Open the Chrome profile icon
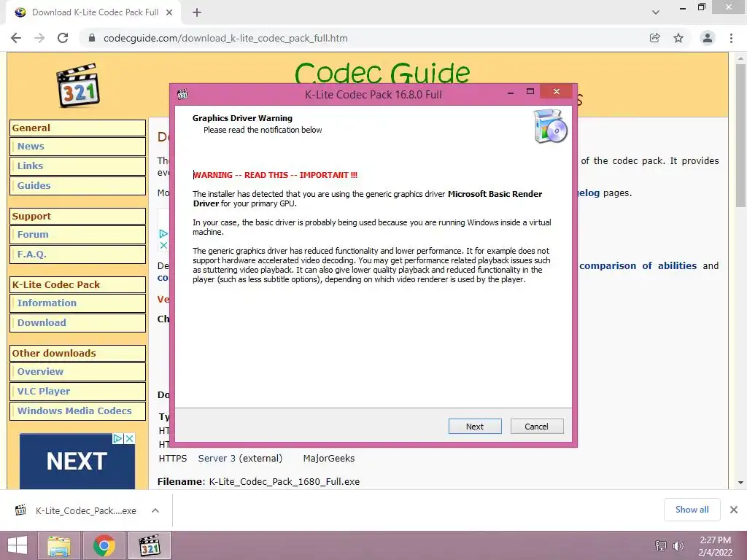This screenshot has height=560, width=747. pyautogui.click(x=708, y=38)
